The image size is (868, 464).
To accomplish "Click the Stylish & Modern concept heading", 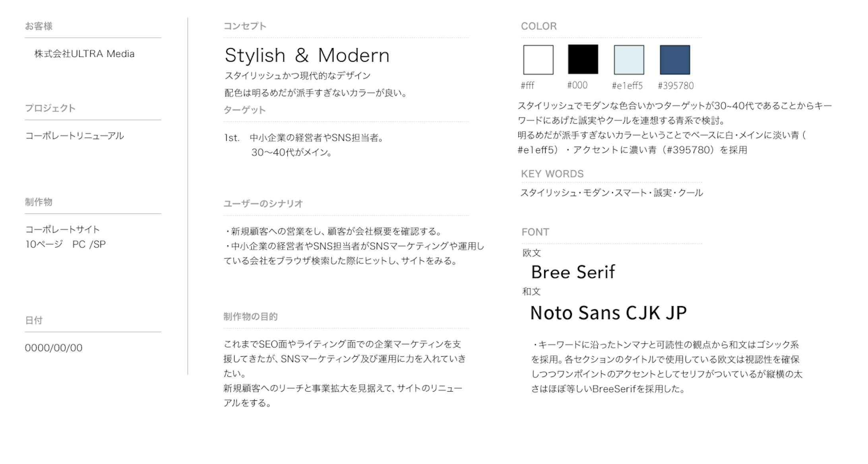I will 307,55.
